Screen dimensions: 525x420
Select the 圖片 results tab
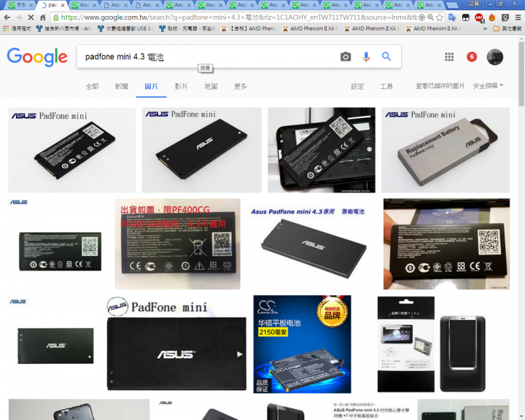[x=151, y=87]
